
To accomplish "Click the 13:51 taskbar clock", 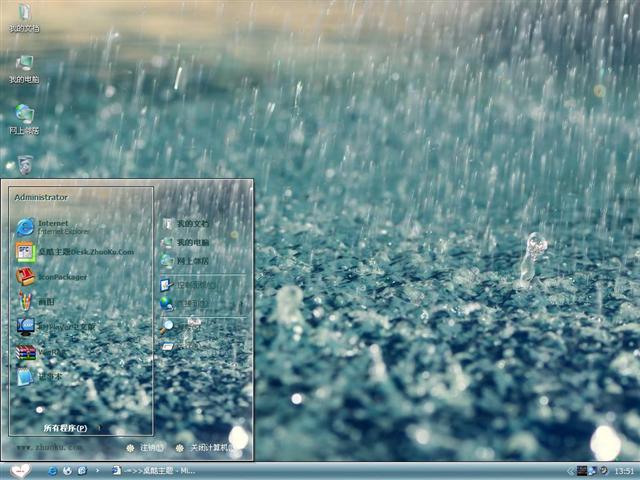I will [624, 471].
